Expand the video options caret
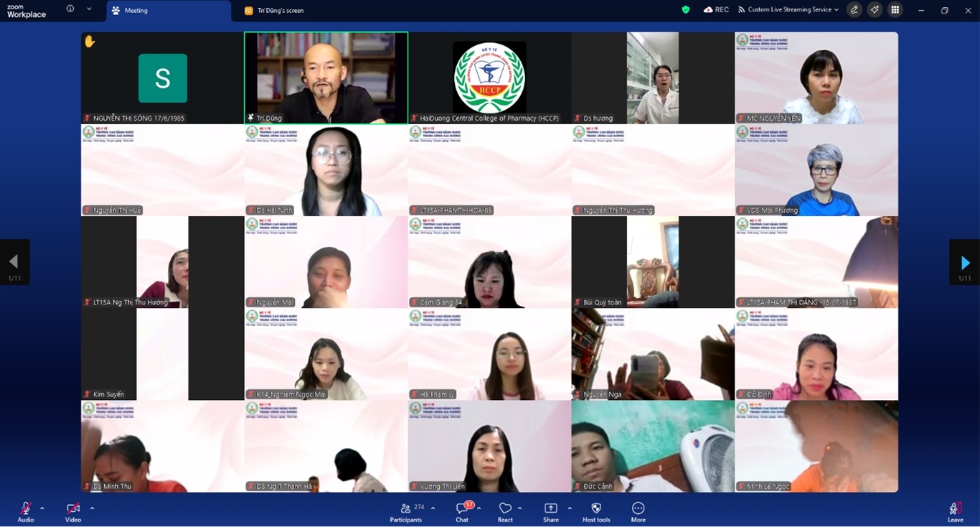Viewport: 980px width, 527px height. 92,508
